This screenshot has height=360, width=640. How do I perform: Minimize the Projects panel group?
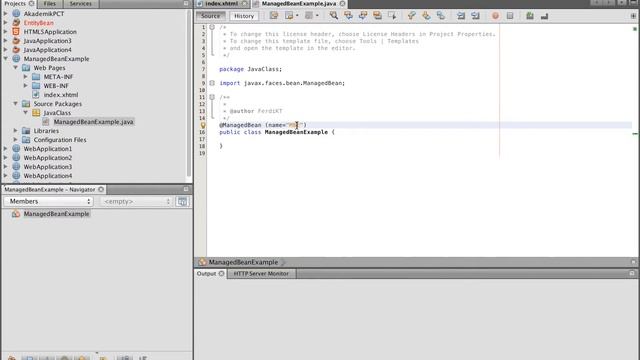(186, 3)
